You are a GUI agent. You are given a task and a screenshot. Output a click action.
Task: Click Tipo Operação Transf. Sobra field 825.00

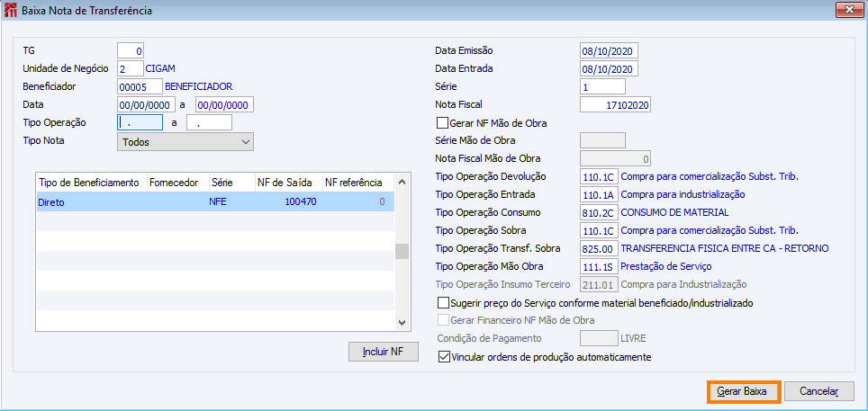click(599, 248)
